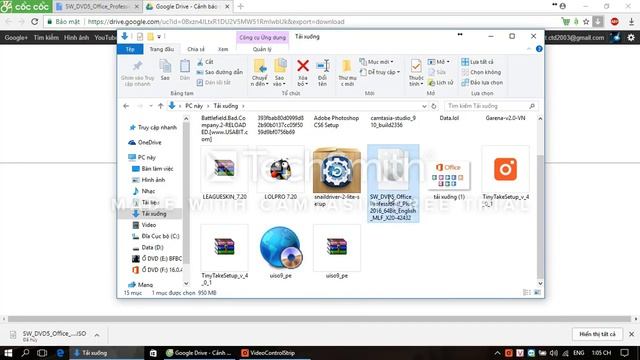The height and width of the screenshot is (360, 640).
Task: Select the uiso9_pe globe disc icon
Action: (281, 248)
